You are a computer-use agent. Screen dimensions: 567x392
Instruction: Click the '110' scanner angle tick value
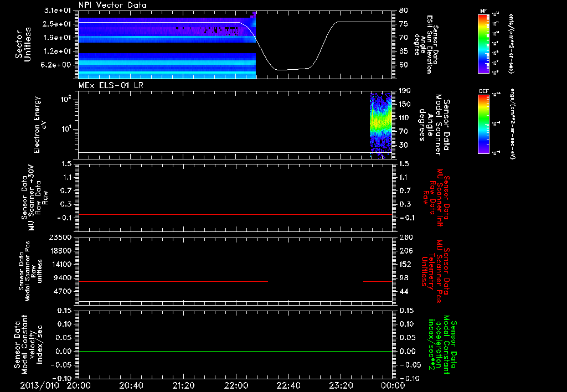(x=405, y=118)
